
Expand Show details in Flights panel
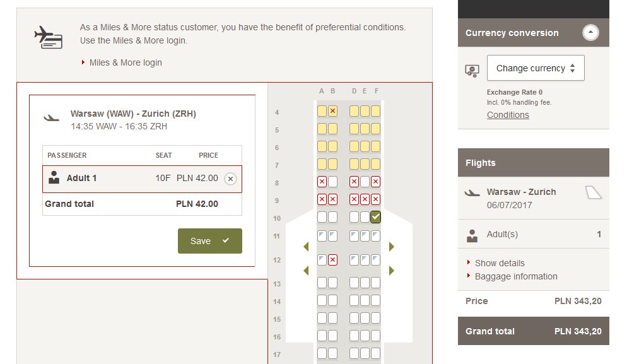500,263
